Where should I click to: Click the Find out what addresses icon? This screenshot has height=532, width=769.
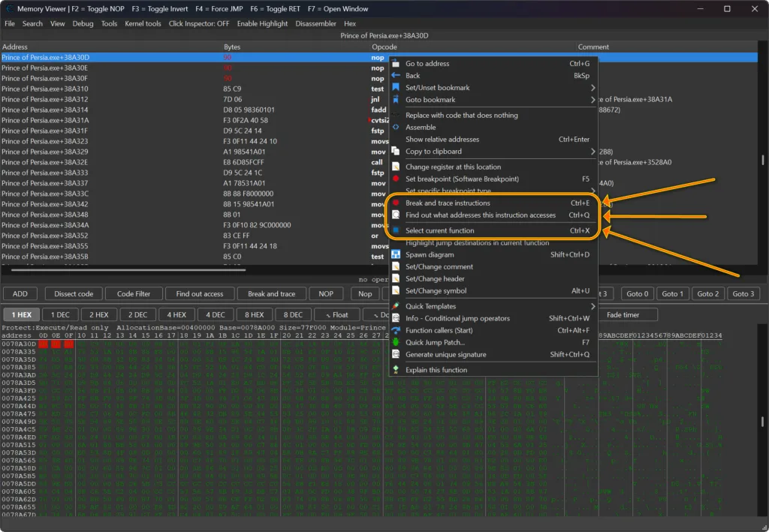396,215
